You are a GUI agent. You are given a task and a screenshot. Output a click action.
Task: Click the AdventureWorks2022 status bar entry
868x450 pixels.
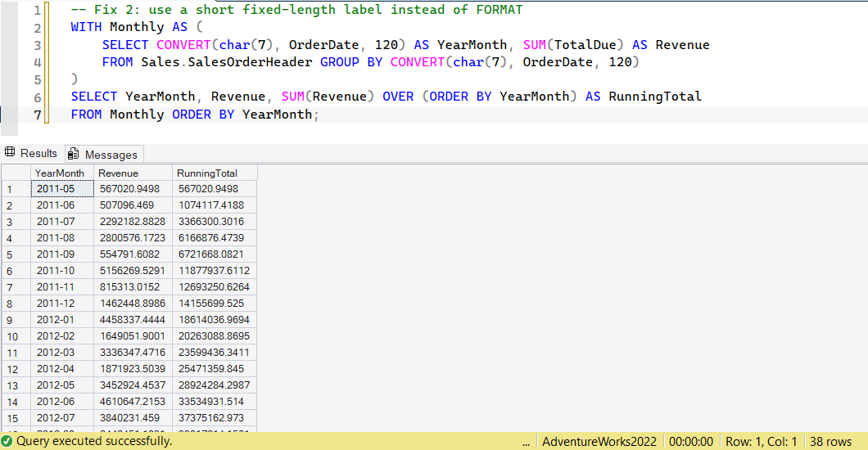click(599, 442)
